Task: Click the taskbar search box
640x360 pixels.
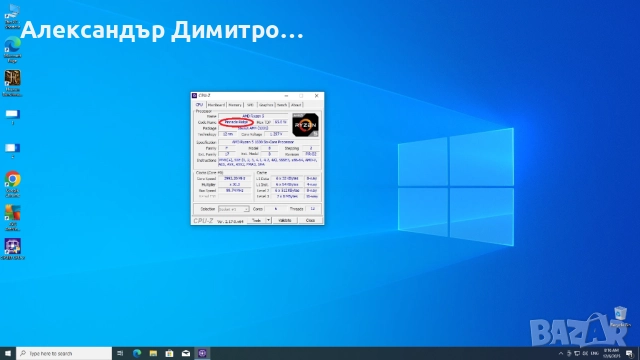Action: tap(64, 353)
